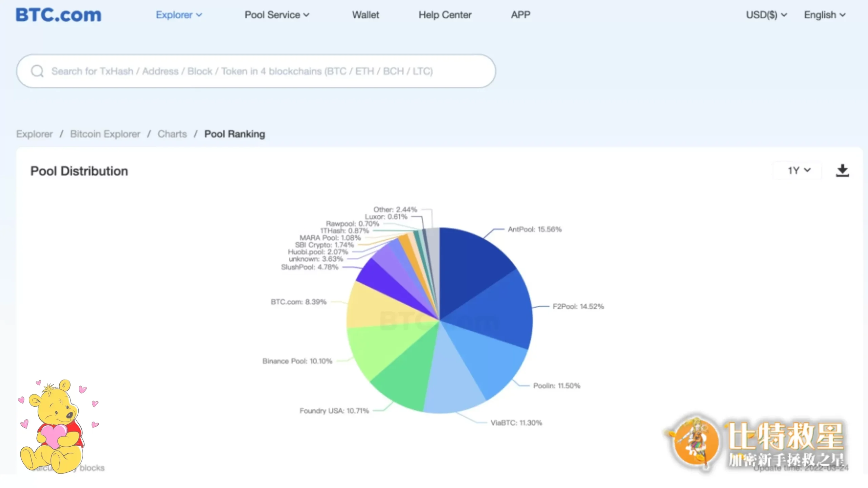Click the Explorer breadcrumb link
This screenshot has height=488, width=868.
point(35,134)
